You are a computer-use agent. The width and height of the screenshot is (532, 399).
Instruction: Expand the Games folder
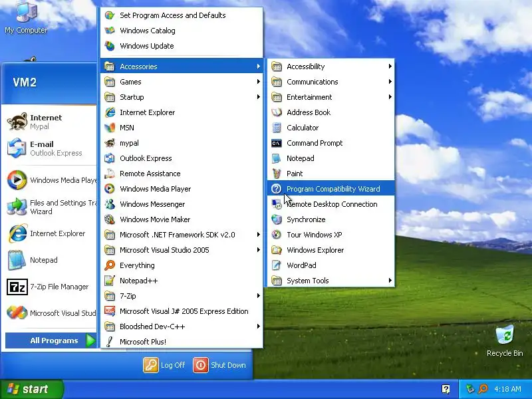[182, 82]
